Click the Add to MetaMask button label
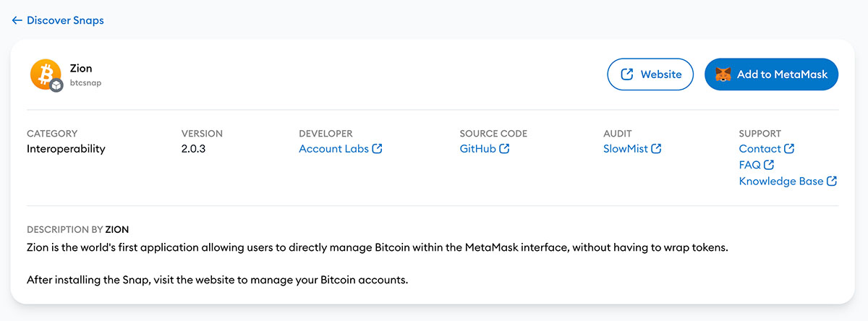 782,74
